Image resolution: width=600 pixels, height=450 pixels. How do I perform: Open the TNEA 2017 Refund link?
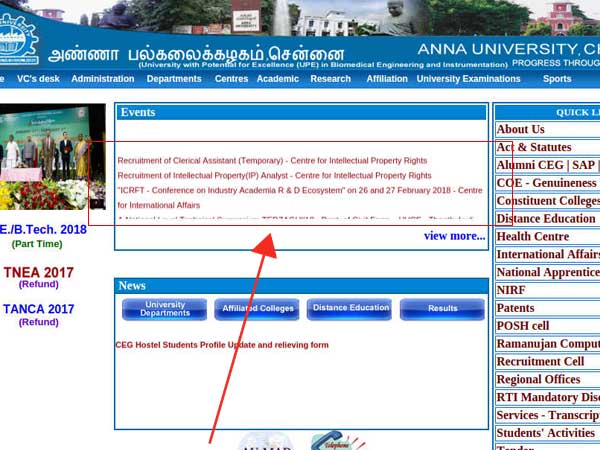pos(39,277)
